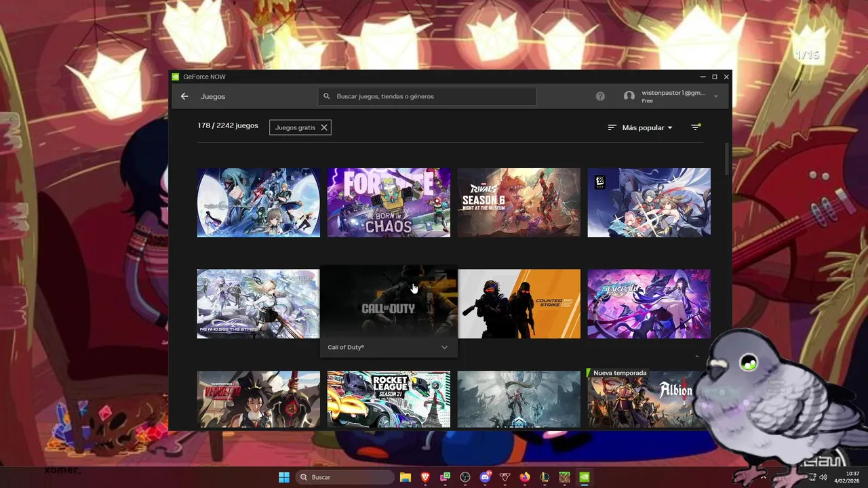The height and width of the screenshot is (488, 868).
Task: Open File Explorer from the taskbar
Action: 406,477
